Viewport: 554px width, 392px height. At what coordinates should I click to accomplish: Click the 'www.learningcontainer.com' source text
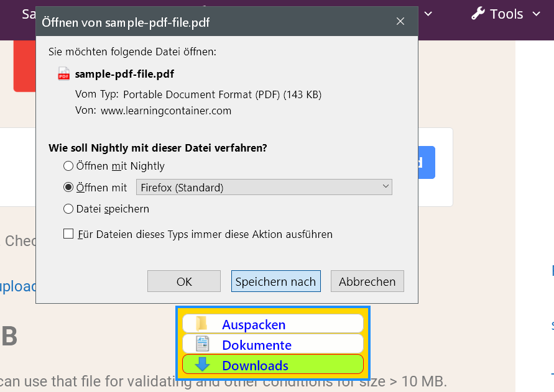(166, 111)
